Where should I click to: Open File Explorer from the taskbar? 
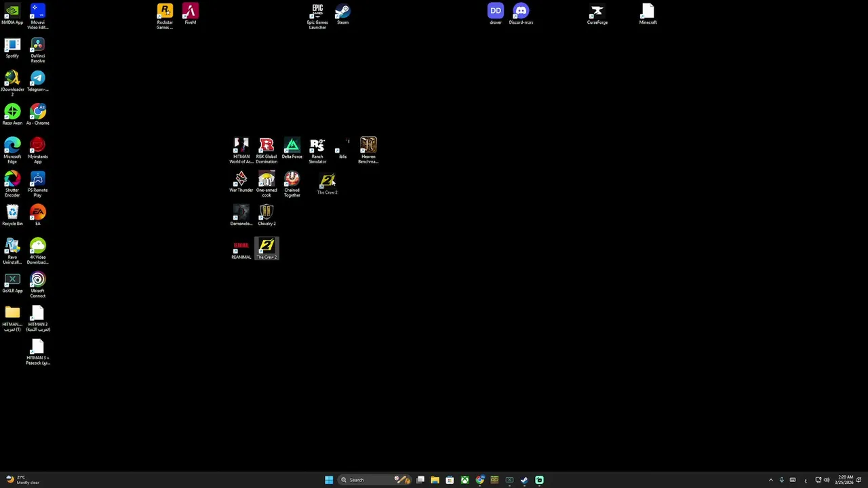coord(435,480)
